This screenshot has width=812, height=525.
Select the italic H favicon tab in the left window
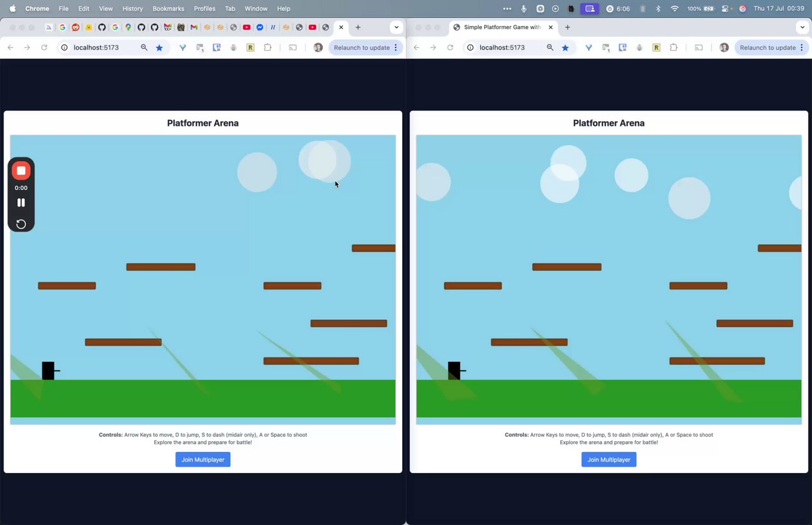click(273, 27)
